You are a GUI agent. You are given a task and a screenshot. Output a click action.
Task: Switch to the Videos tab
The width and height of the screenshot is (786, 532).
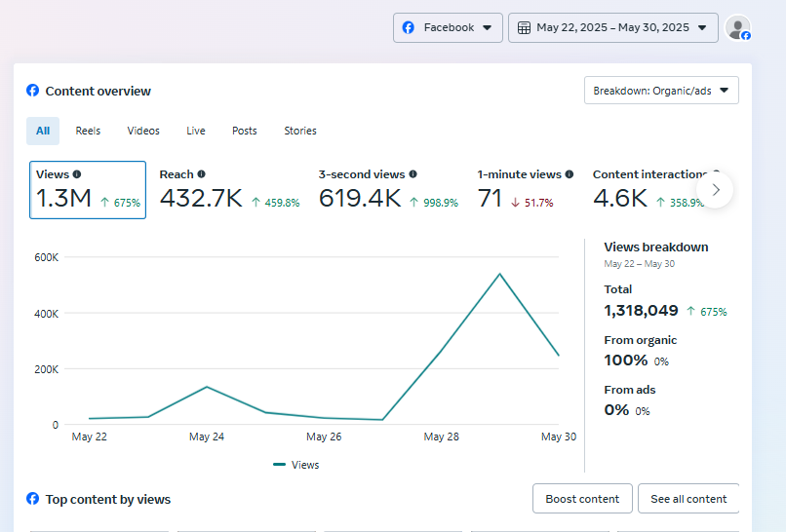point(143,131)
